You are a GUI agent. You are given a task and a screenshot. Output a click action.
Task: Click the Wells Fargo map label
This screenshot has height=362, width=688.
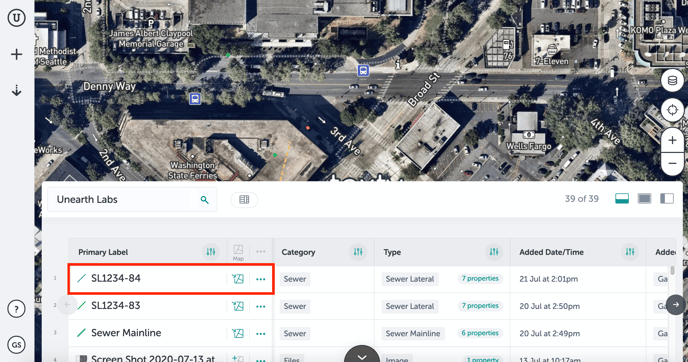click(x=529, y=146)
